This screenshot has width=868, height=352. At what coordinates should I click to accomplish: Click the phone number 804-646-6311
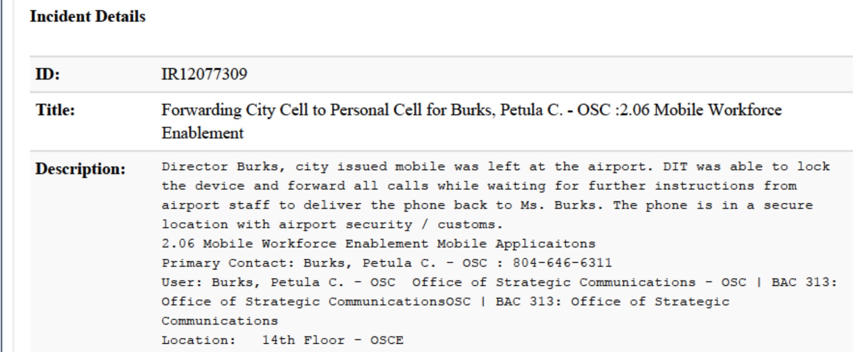[562, 264]
